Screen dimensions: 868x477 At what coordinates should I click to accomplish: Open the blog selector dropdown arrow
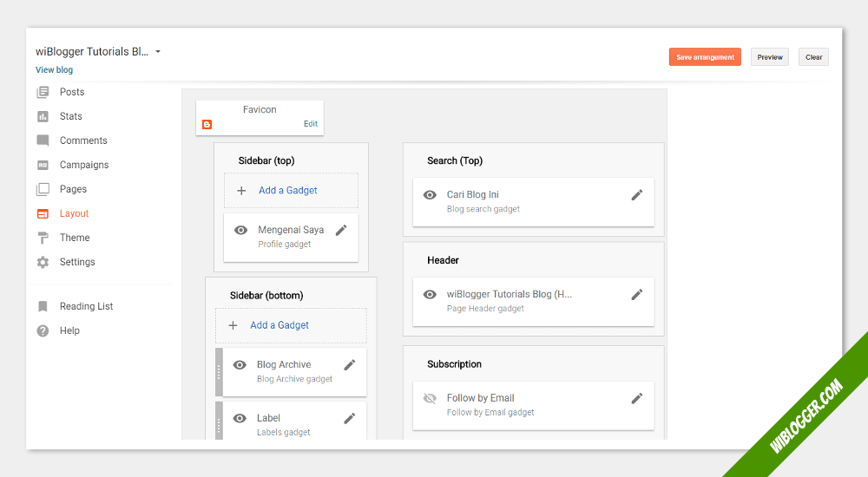(x=158, y=52)
